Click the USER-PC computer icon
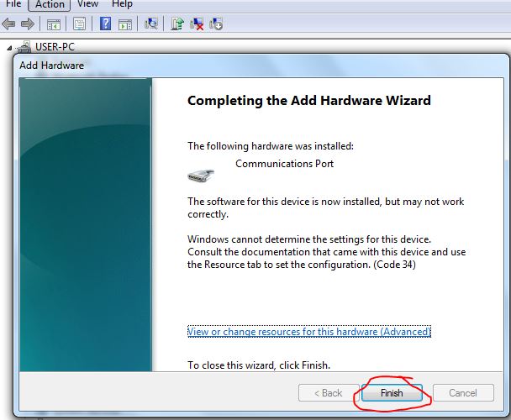The image size is (511, 420). coord(24,47)
